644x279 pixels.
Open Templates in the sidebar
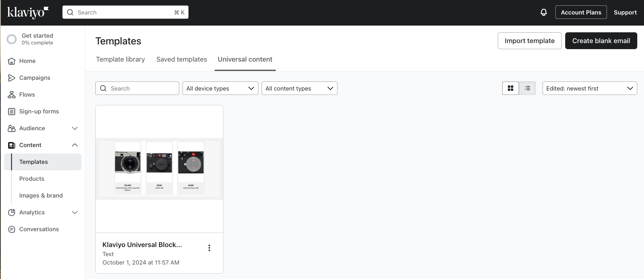43,162
